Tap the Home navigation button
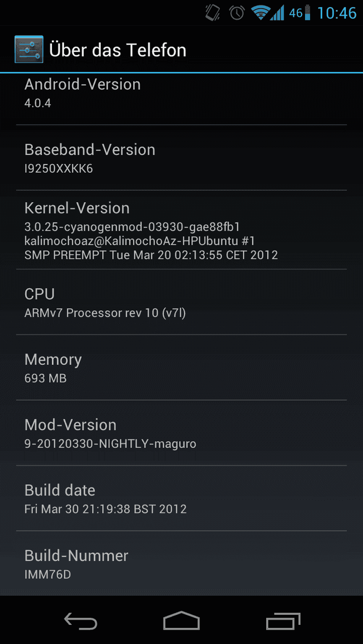This screenshot has width=363, height=644. [x=181, y=620]
